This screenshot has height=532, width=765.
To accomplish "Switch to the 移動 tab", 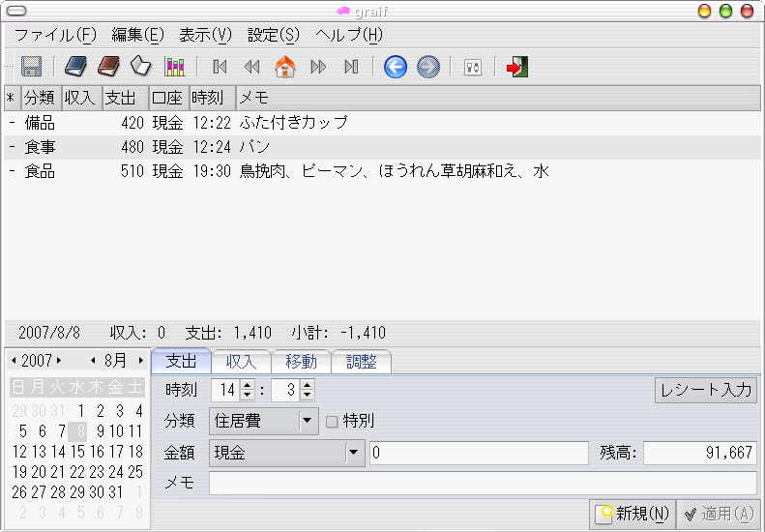I will click(x=301, y=362).
